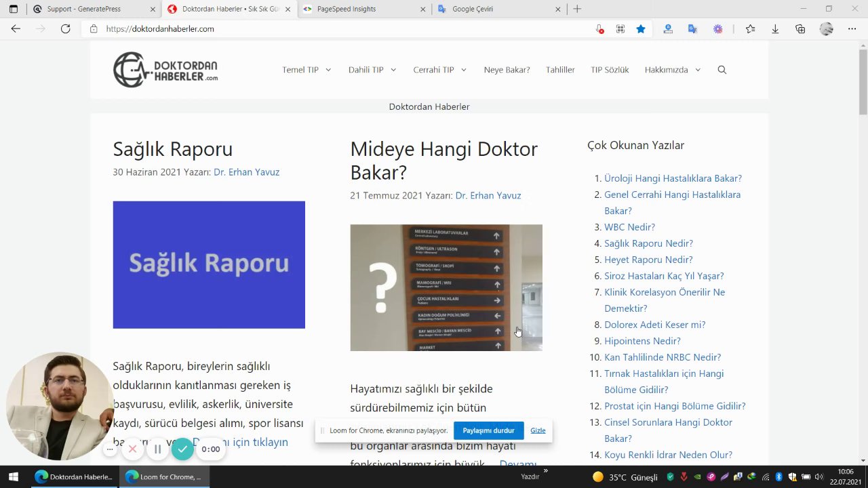Click the Gizle link in sharing bar
868x488 pixels.
(538, 430)
